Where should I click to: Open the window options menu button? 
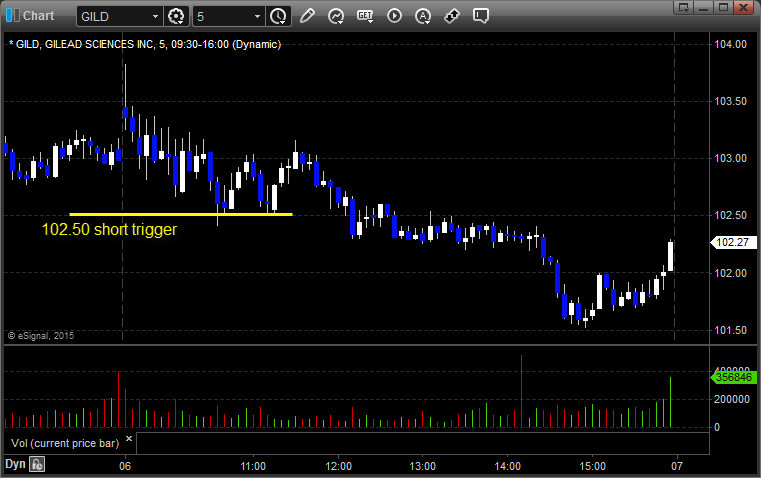click(683, 7)
